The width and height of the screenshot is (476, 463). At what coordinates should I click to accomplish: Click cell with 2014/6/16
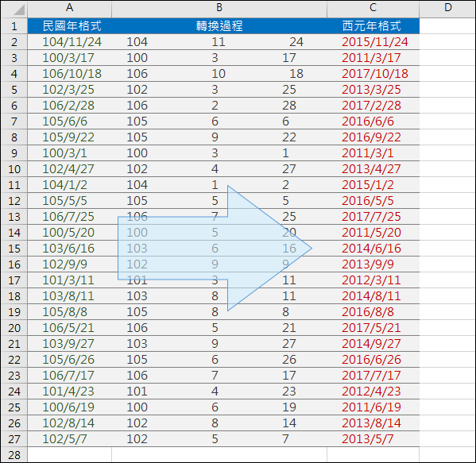373,249
